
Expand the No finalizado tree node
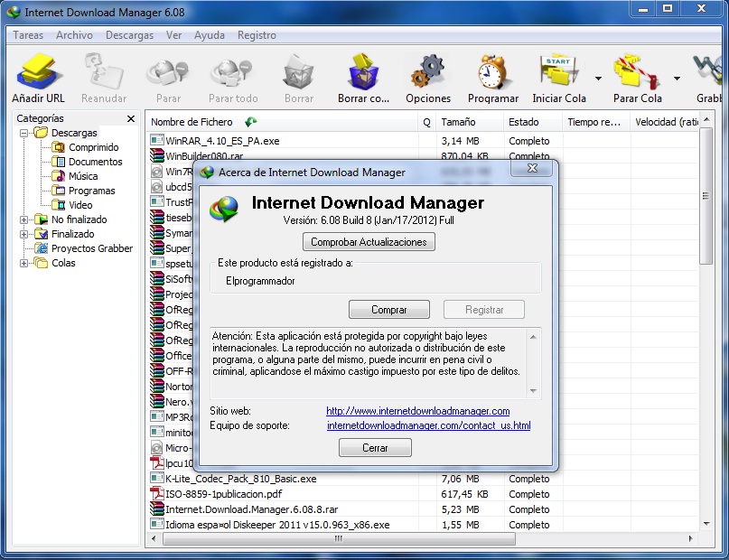tap(23, 219)
